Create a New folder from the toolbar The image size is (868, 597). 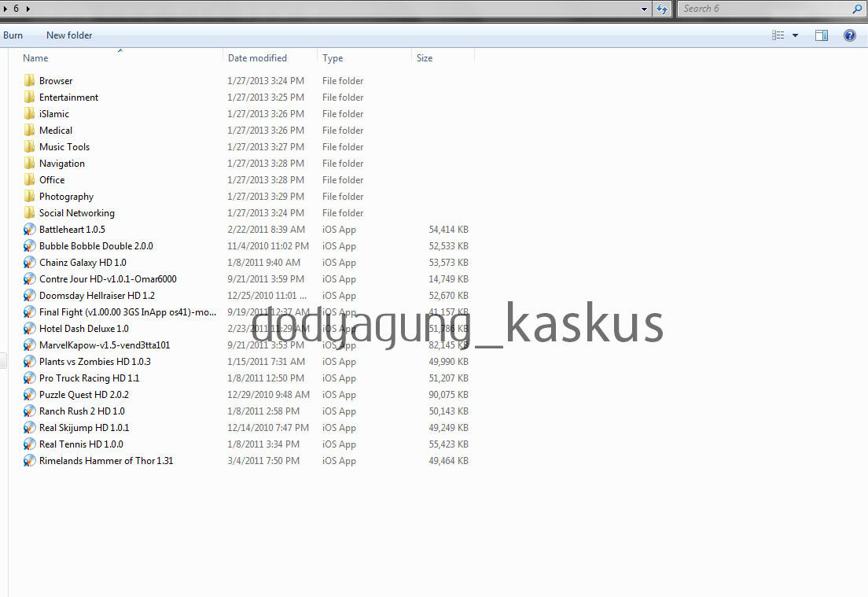pyautogui.click(x=69, y=35)
